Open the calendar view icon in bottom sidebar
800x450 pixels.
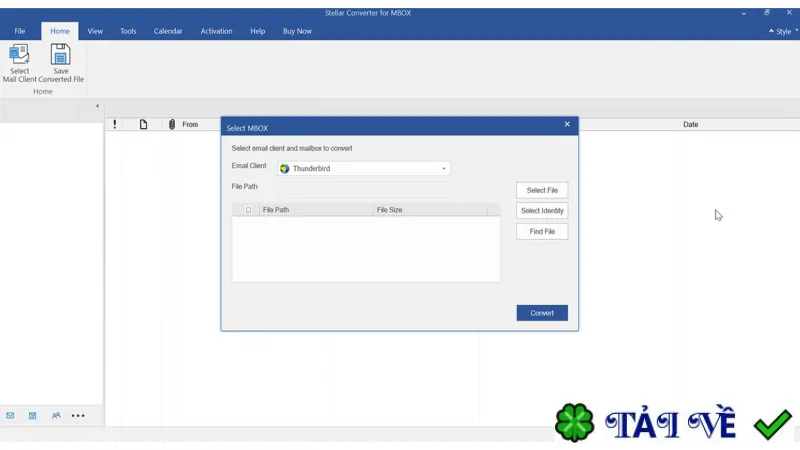click(33, 416)
